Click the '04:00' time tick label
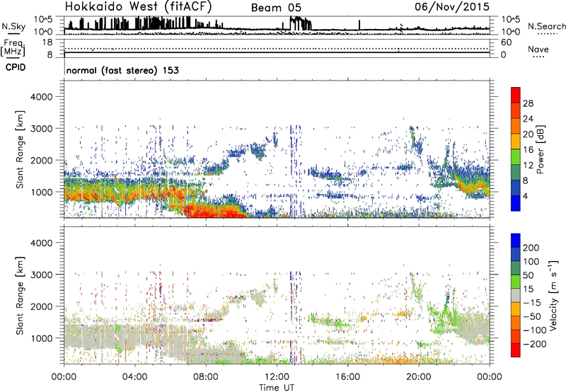 pos(135,377)
